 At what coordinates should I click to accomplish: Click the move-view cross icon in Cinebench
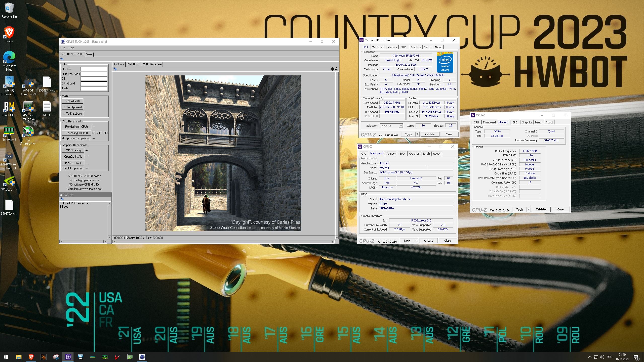[x=332, y=69]
